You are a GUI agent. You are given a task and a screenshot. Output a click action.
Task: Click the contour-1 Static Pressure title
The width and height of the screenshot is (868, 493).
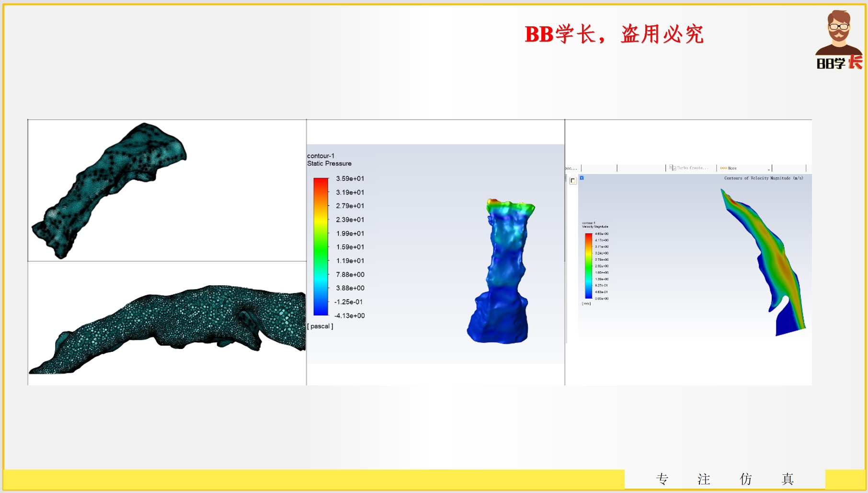click(x=329, y=160)
